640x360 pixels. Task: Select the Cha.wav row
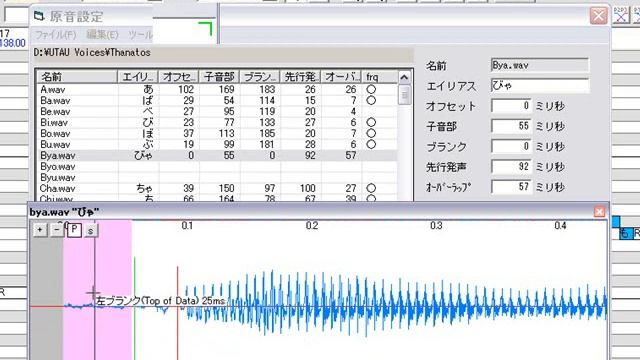click(x=217, y=189)
